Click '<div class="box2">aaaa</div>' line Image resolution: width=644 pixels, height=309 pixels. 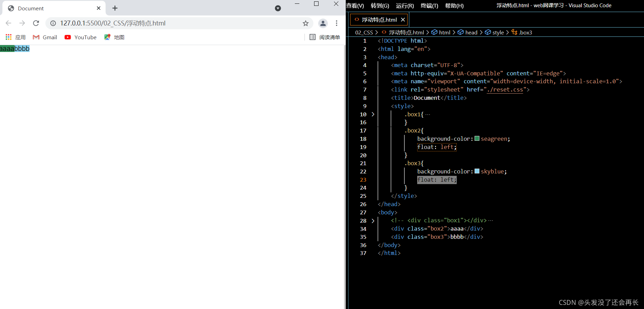[x=437, y=228]
